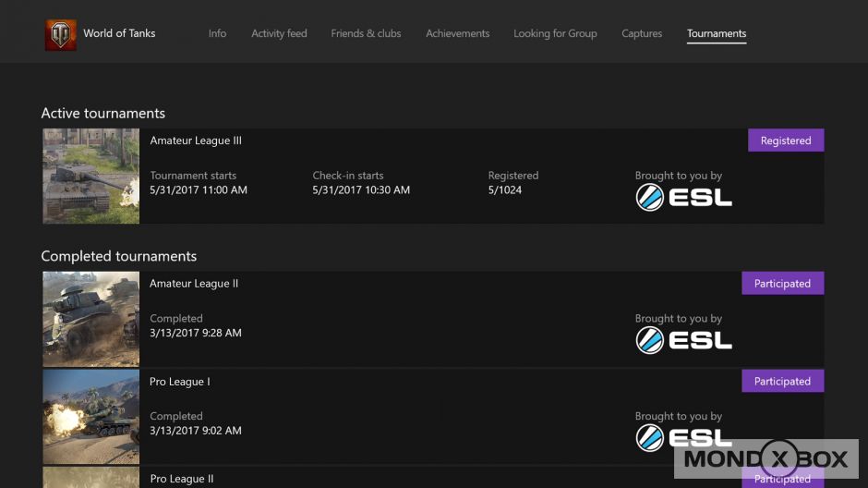Open the Activity feed tab
Screen dimensions: 868x488
tap(279, 33)
